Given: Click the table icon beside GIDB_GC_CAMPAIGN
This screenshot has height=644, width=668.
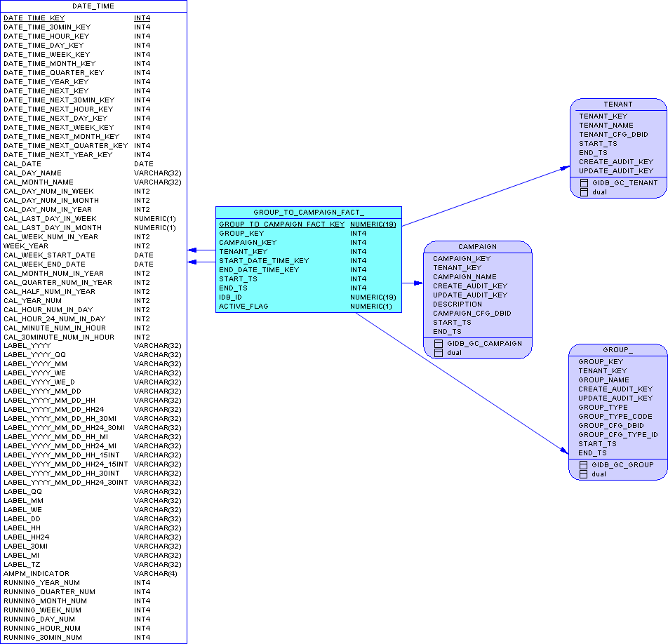Looking at the screenshot, I should pos(439,344).
